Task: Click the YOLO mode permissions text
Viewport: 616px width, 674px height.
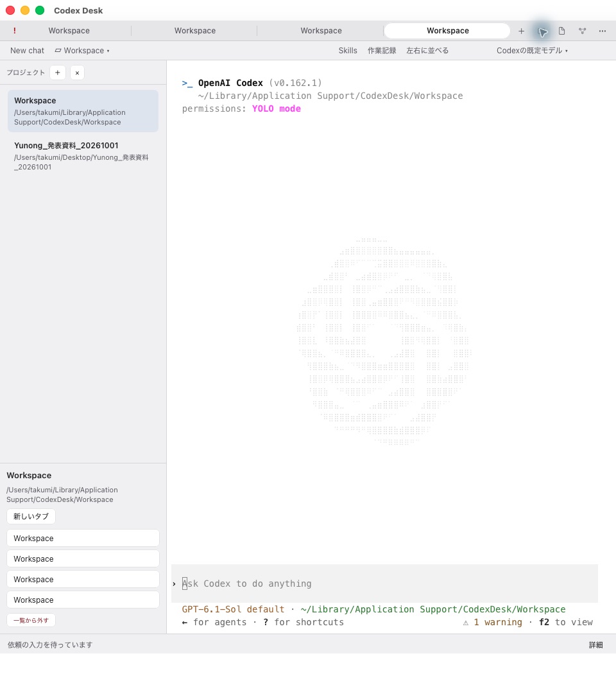Action: tap(276, 108)
